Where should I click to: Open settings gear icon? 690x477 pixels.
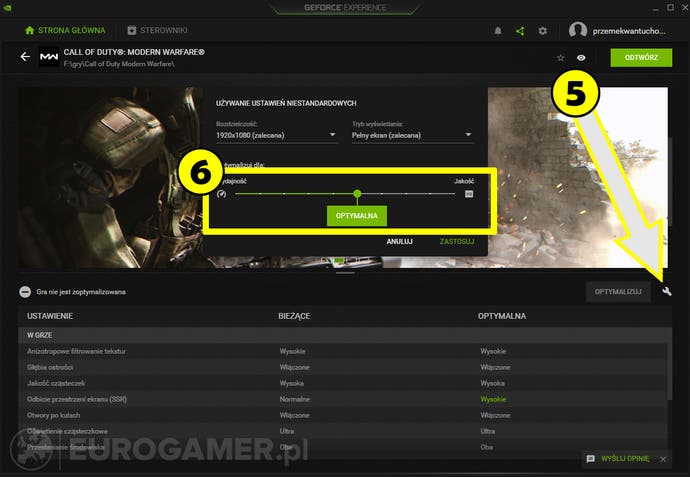coord(543,31)
